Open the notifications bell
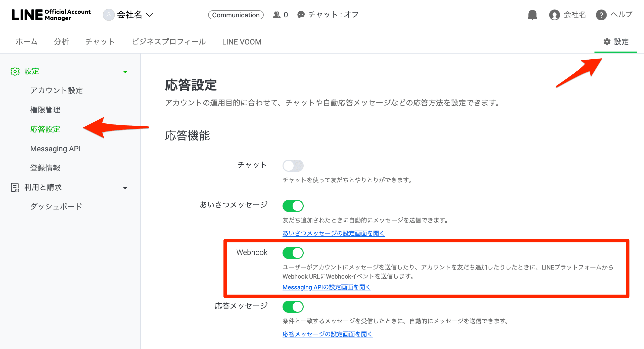The height and width of the screenshot is (349, 644). point(532,15)
